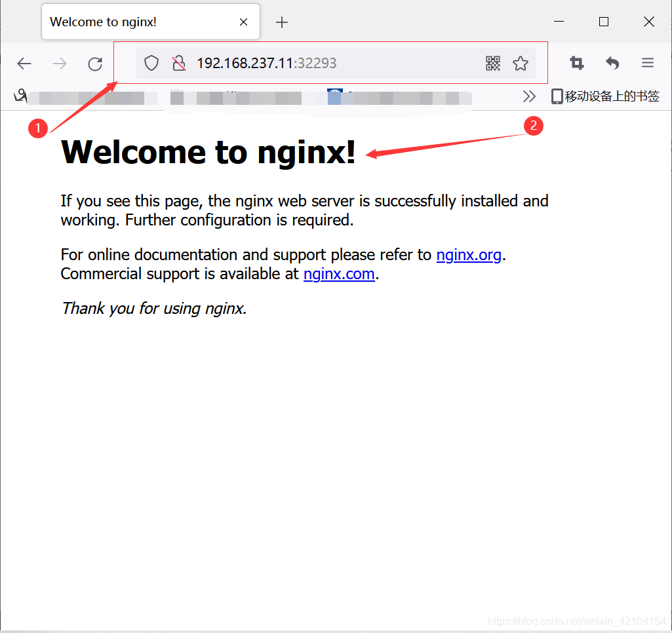Open a new tab with plus button
Viewport: 672px width, 633px height.
(x=281, y=22)
